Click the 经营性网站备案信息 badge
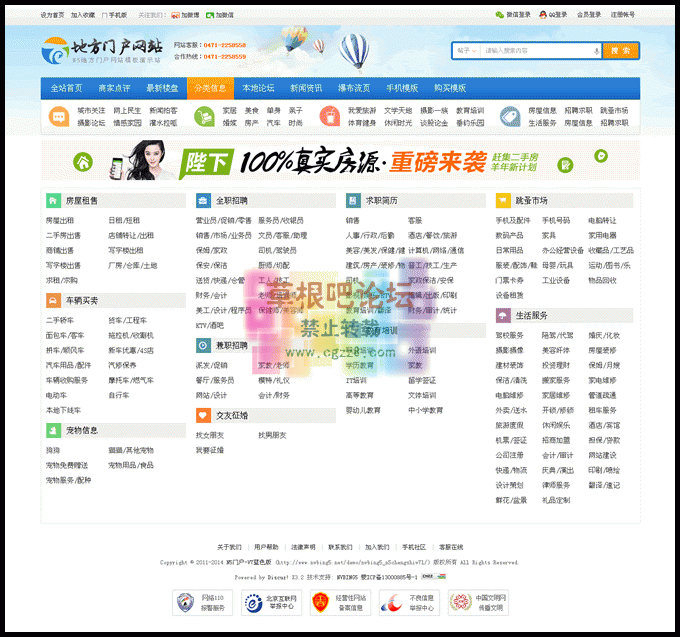 (340, 603)
